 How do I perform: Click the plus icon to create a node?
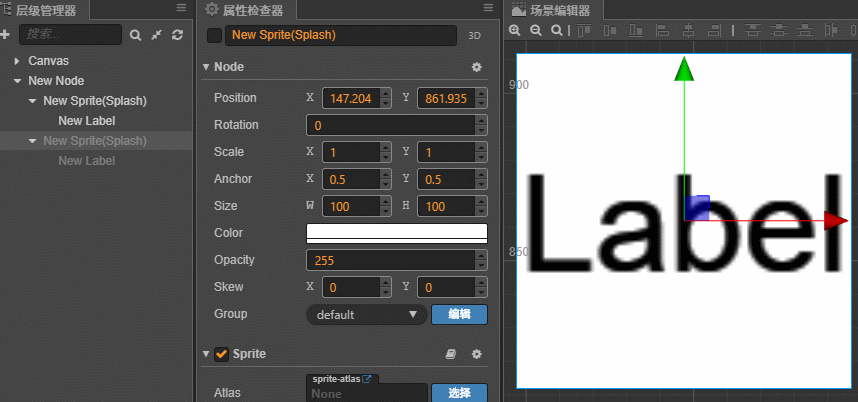point(4,35)
